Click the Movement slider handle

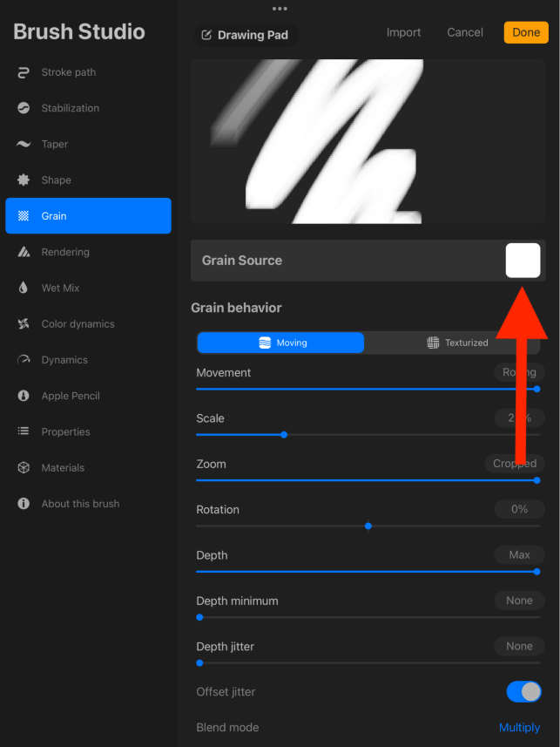(536, 390)
